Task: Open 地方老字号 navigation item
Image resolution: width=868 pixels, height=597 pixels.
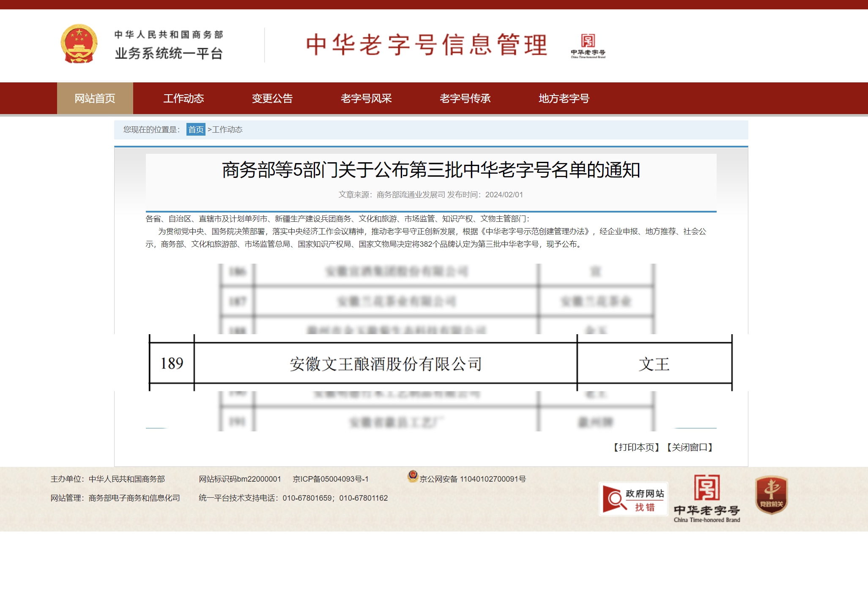Action: pos(564,98)
